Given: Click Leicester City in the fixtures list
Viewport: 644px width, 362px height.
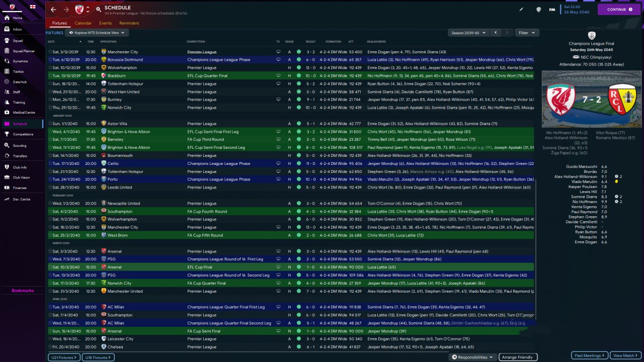Looking at the screenshot, I should pyautogui.click(x=120, y=339).
